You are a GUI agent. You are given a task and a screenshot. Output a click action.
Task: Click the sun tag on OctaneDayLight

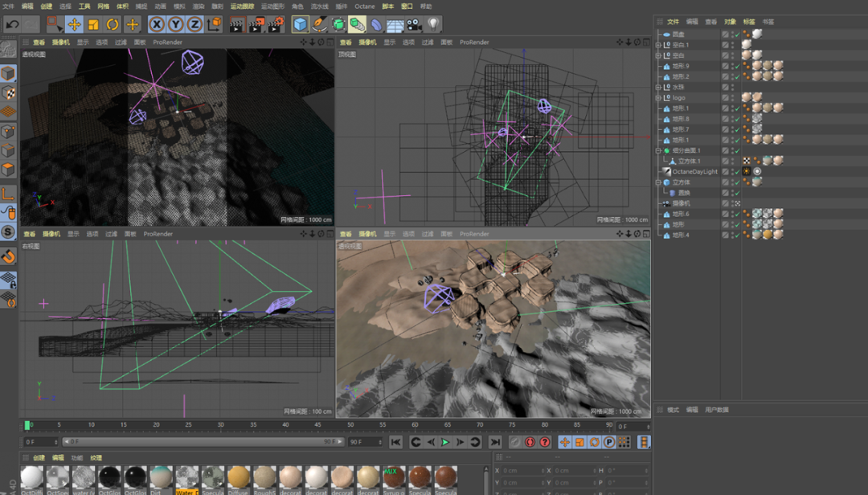coord(747,172)
